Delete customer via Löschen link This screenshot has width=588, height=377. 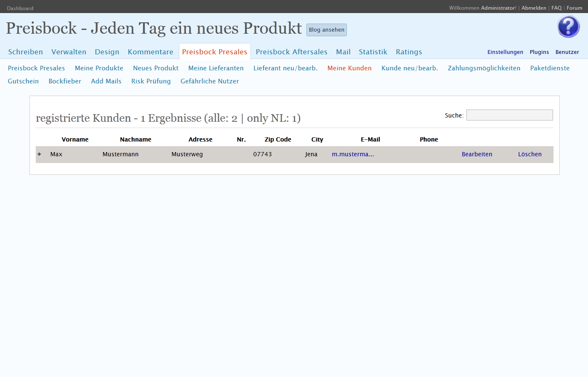point(529,154)
